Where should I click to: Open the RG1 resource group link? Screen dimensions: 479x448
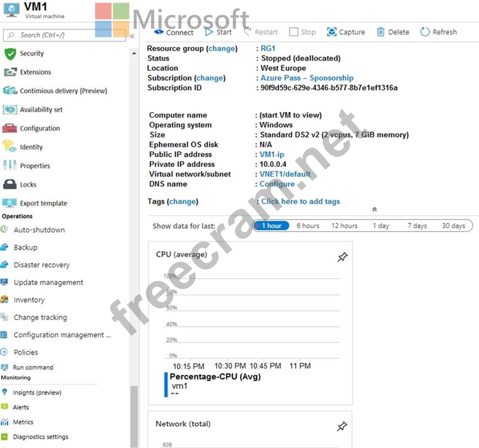pyautogui.click(x=268, y=48)
